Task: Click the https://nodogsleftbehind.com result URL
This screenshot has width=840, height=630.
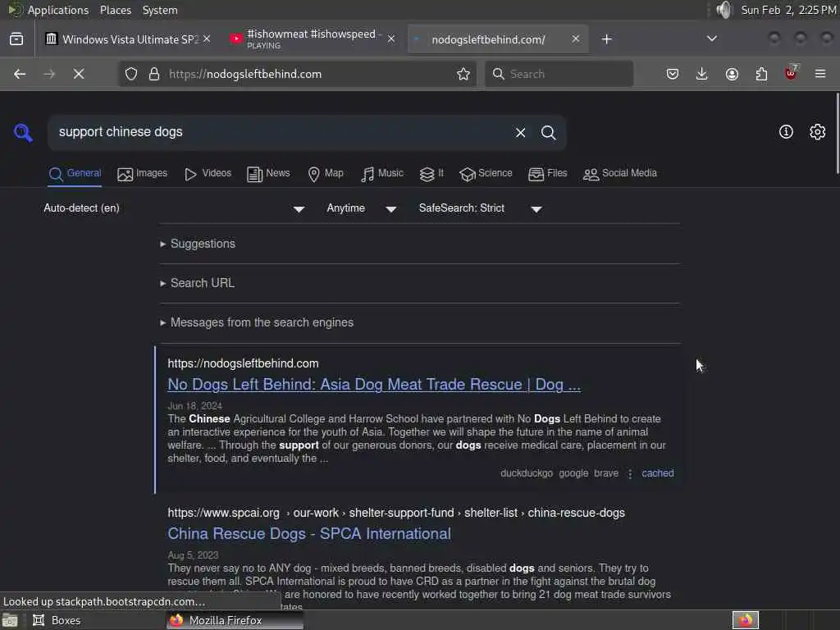Action: pyautogui.click(x=243, y=363)
